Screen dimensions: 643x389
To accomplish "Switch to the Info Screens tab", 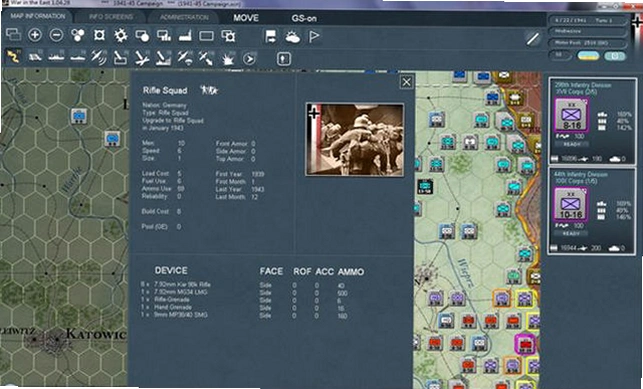I will (x=111, y=17).
